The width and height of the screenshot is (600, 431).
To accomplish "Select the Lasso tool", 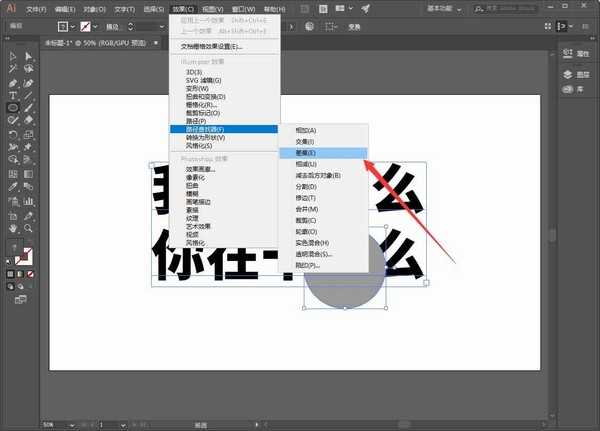I will point(28,69).
